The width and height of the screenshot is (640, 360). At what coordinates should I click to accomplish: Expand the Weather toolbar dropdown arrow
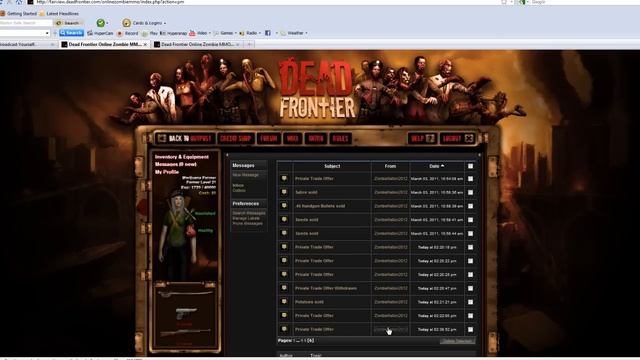point(307,33)
